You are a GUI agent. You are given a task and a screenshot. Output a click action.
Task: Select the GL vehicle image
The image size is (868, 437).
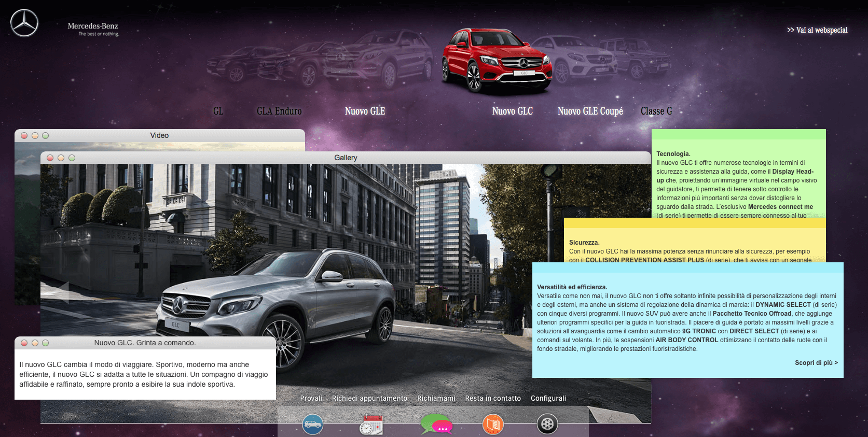pos(236,65)
